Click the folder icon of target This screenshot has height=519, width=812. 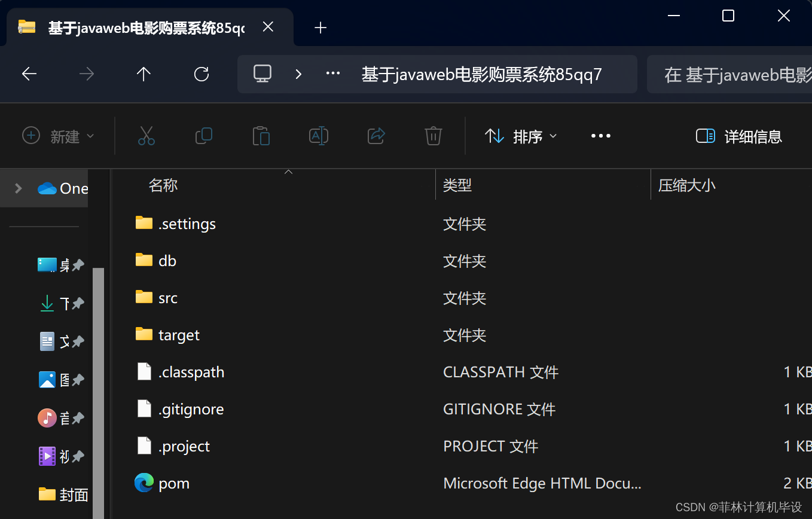tap(144, 334)
